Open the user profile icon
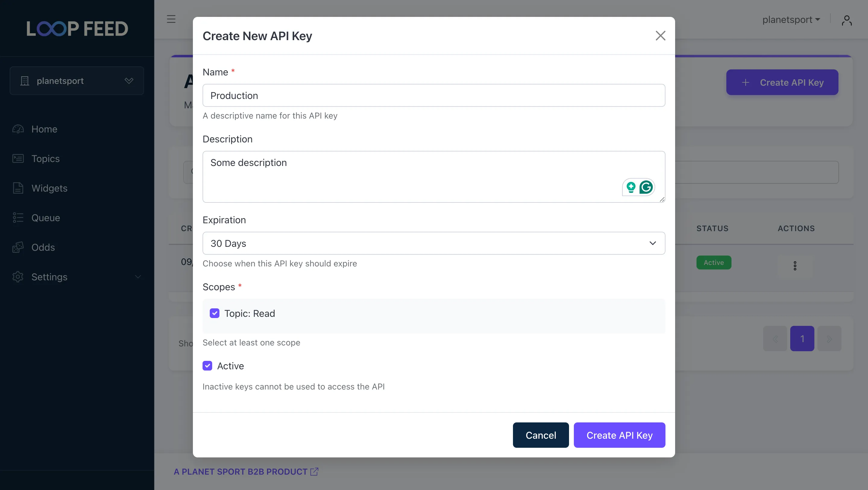868x490 pixels. 847,20
